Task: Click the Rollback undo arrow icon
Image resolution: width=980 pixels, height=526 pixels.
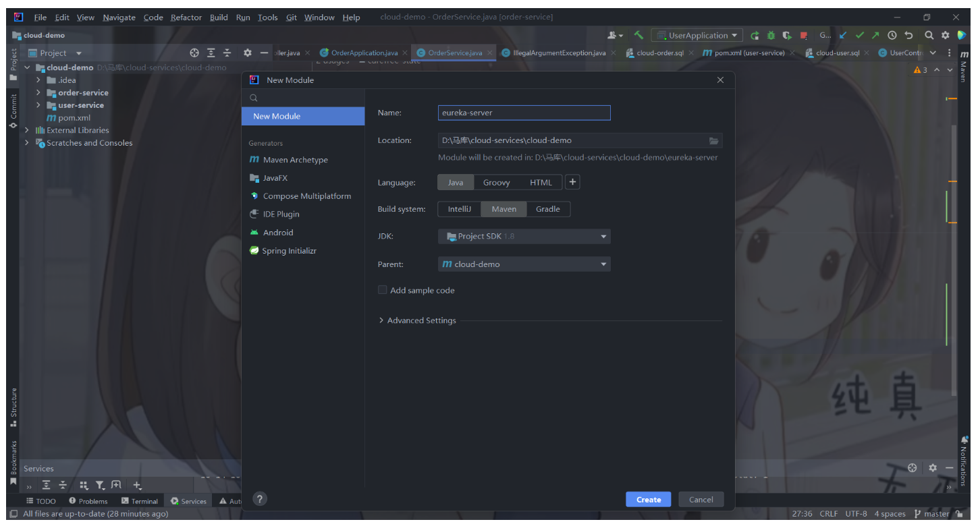Action: tap(908, 35)
